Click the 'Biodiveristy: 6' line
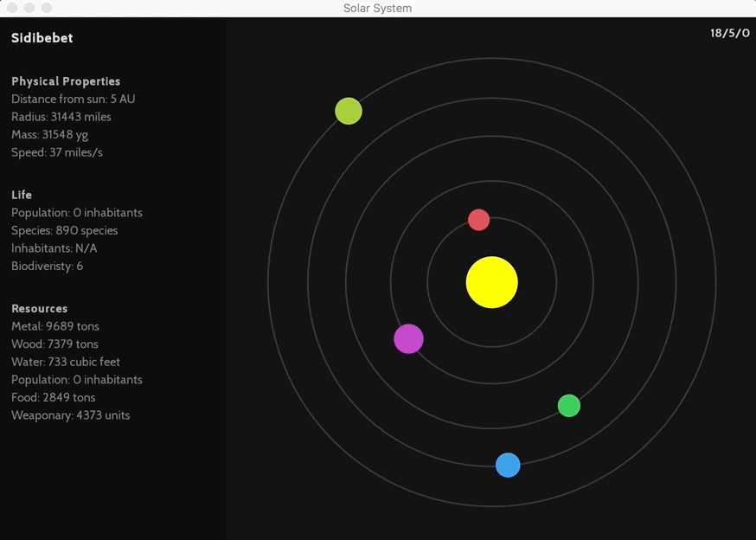756x540 pixels. (47, 267)
